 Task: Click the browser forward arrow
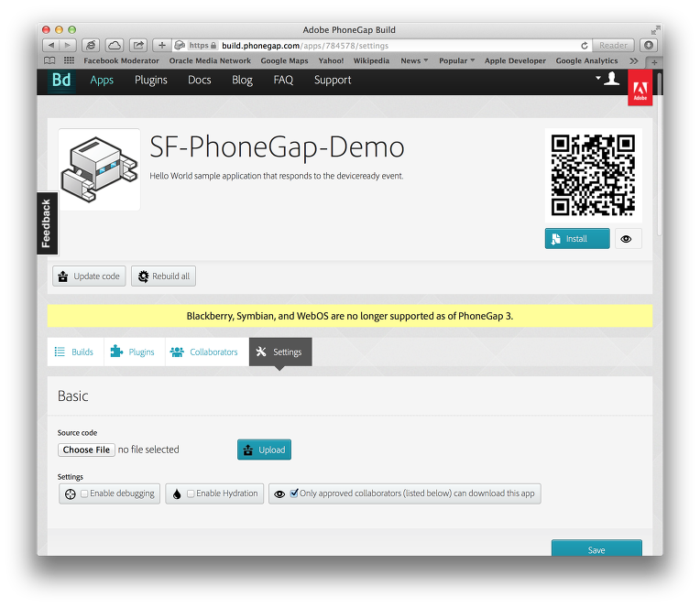(x=68, y=45)
